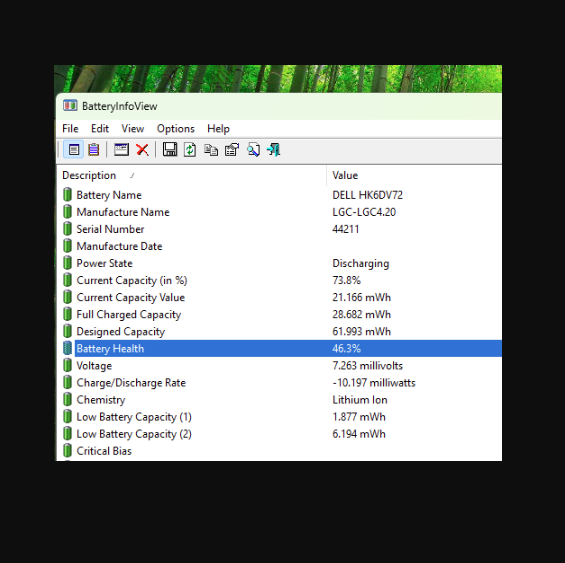
Task: Select the Voltage row label
Action: tap(94, 365)
